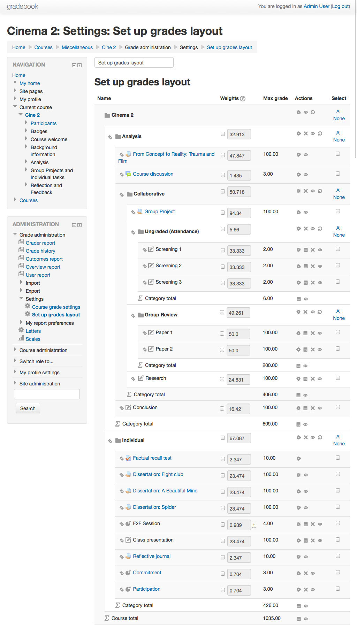The image size is (357, 644).
Task: Open Scales under Grade administration
Action: 33,339
